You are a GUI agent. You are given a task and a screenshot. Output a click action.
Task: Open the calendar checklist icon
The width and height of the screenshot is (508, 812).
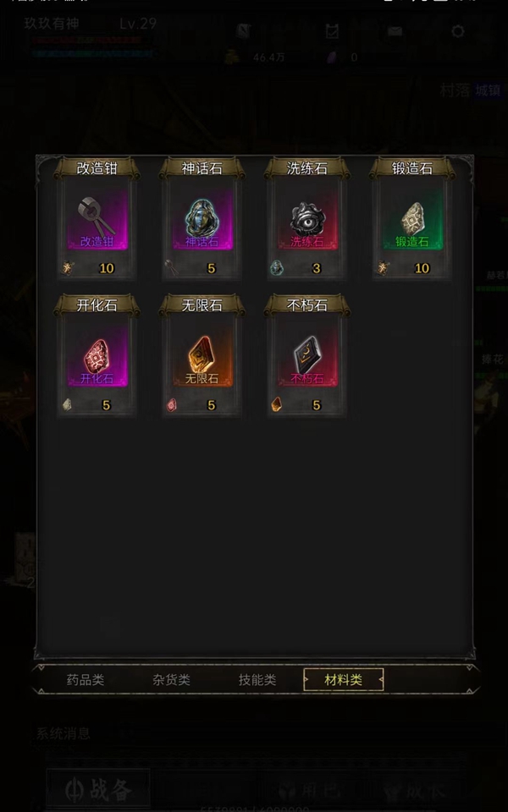(x=332, y=31)
